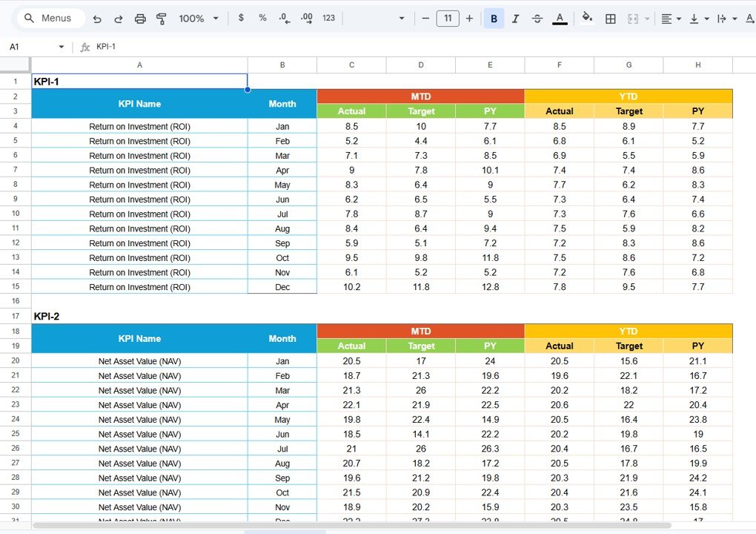Select the paint format tool
Screen dimensions: 756x534
coord(161,18)
